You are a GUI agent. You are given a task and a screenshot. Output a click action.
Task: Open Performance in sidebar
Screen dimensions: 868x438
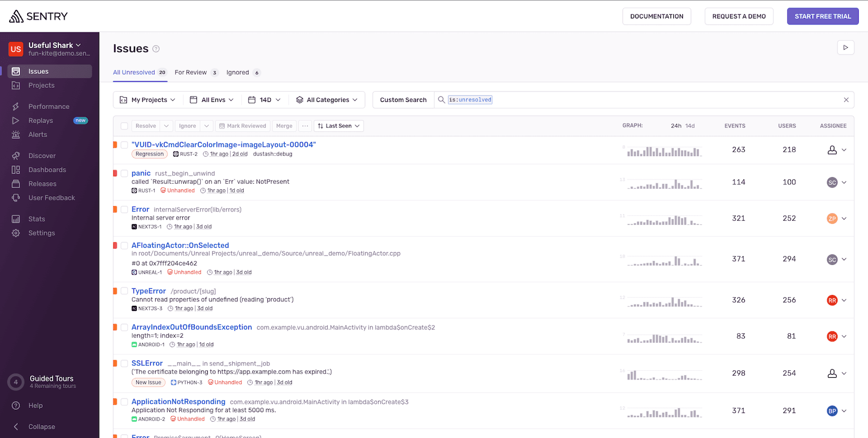[48, 107]
